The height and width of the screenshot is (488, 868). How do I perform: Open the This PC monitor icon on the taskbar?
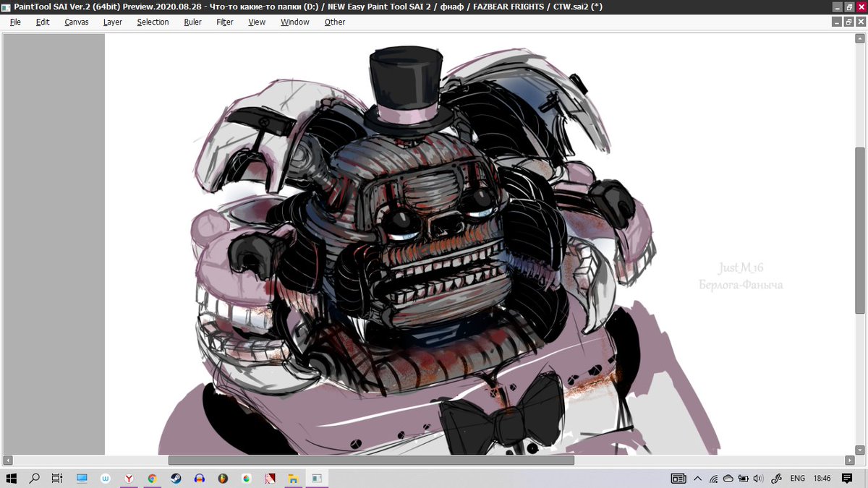[x=82, y=478]
